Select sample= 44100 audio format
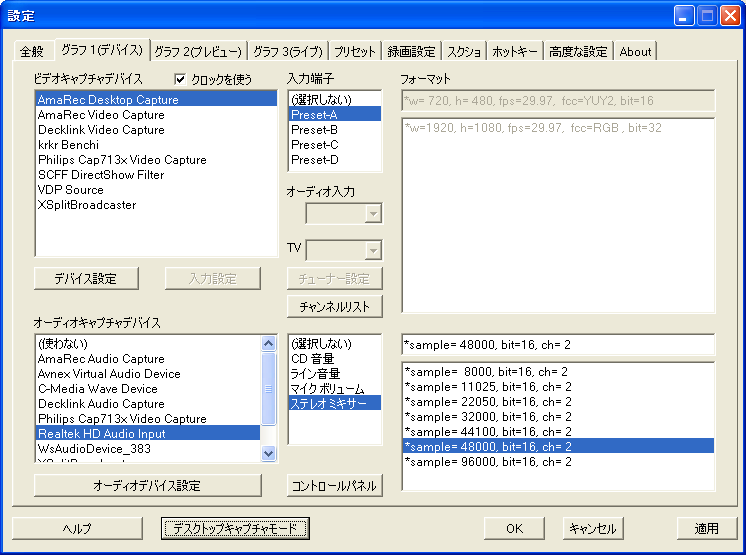746x555 pixels. (558, 432)
